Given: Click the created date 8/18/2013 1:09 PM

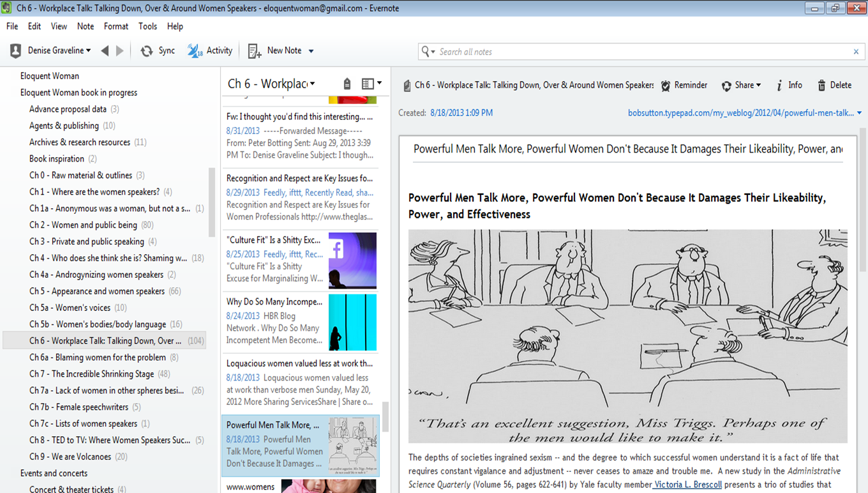Looking at the screenshot, I should coord(461,113).
